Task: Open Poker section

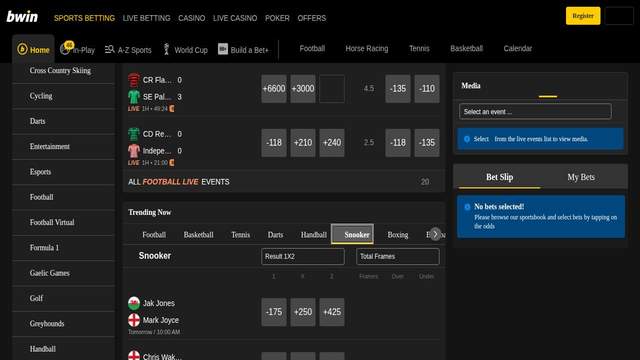Action: (277, 18)
